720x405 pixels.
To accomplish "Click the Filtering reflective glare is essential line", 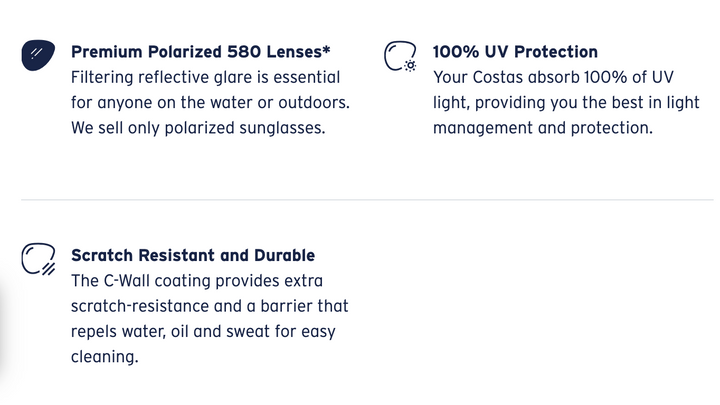I will (x=205, y=77).
